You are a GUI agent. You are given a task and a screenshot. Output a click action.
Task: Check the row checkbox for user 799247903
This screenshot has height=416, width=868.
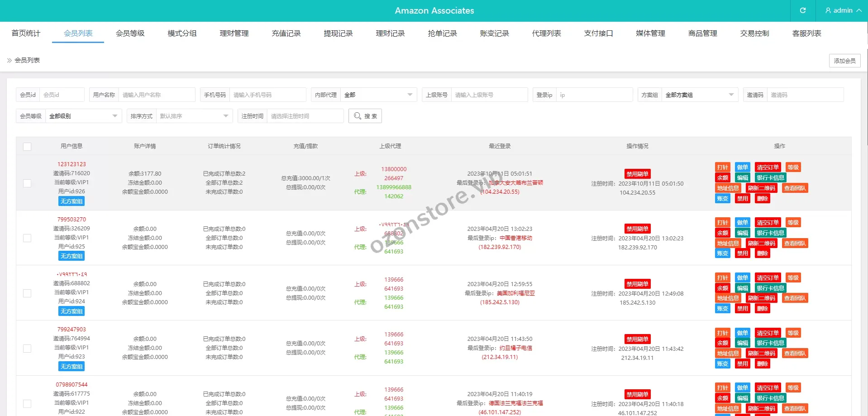[x=27, y=348]
